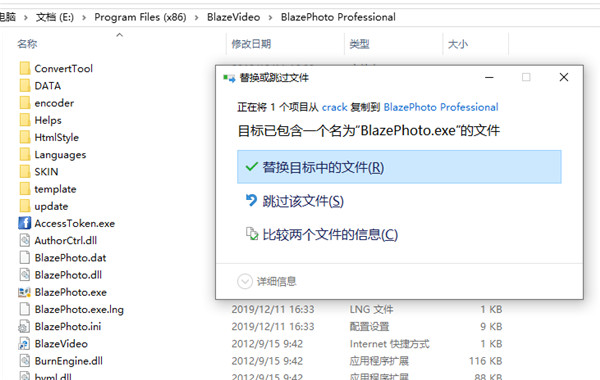Open the crack source folder link
This screenshot has width=600, height=380.
tap(334, 107)
